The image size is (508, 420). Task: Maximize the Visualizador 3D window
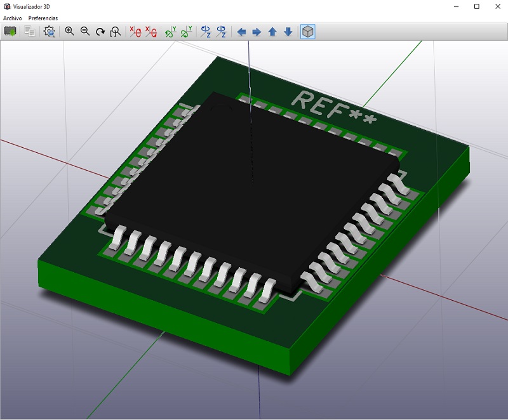[477, 6]
